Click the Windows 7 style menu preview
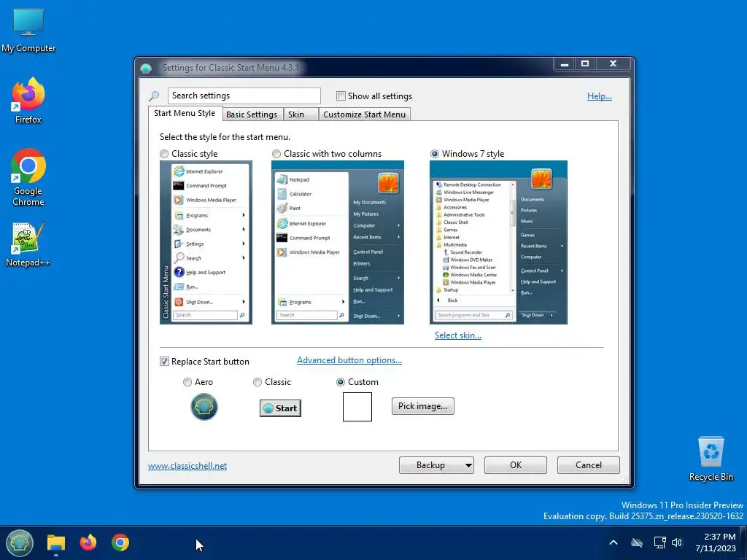The image size is (747, 560). tap(498, 242)
